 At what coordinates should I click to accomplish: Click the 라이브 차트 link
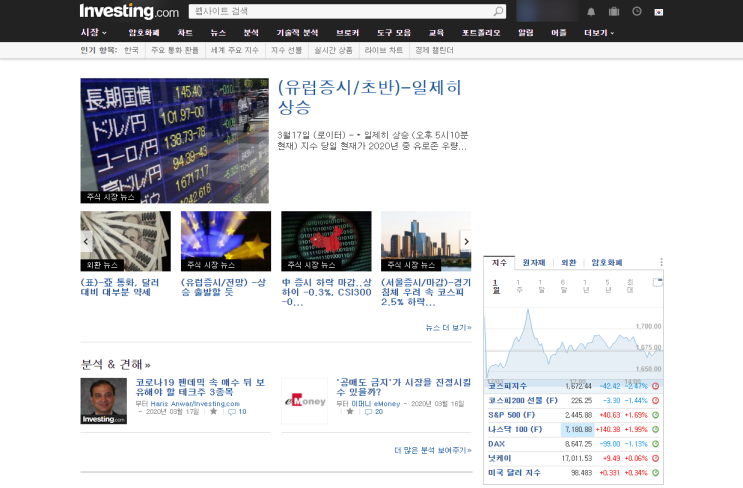tap(384, 50)
